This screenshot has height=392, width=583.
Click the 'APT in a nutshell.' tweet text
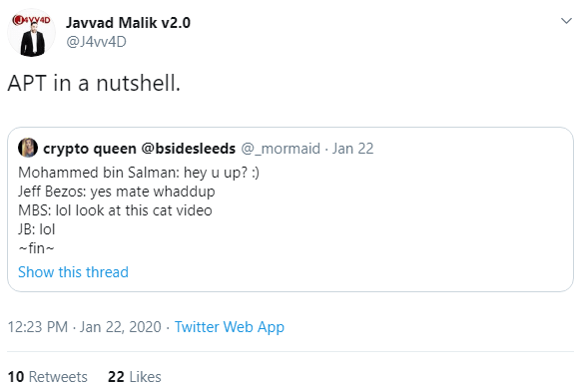pos(94,83)
